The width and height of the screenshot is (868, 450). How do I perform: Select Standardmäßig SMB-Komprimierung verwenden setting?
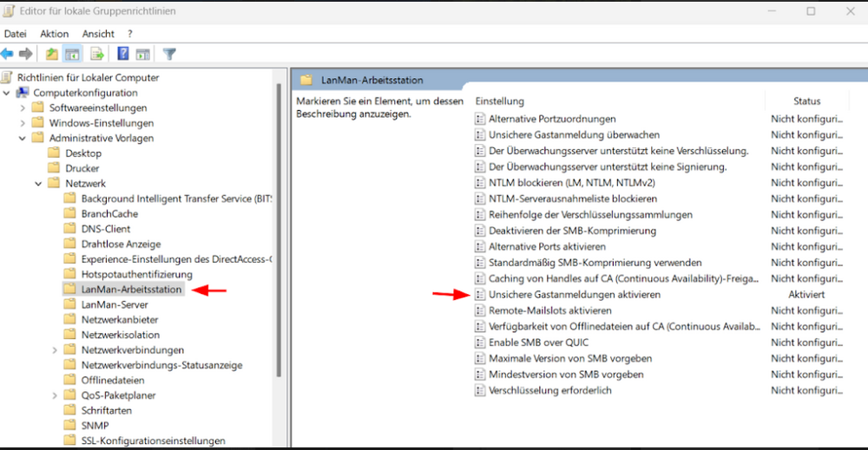[595, 263]
